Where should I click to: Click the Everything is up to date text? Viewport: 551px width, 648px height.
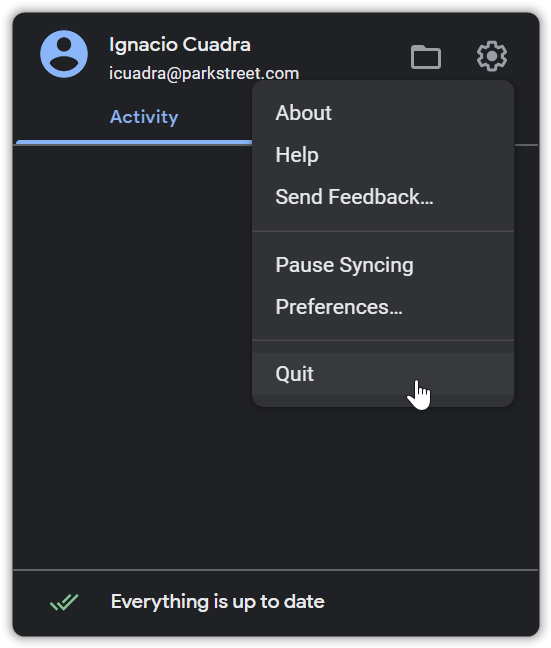click(218, 602)
